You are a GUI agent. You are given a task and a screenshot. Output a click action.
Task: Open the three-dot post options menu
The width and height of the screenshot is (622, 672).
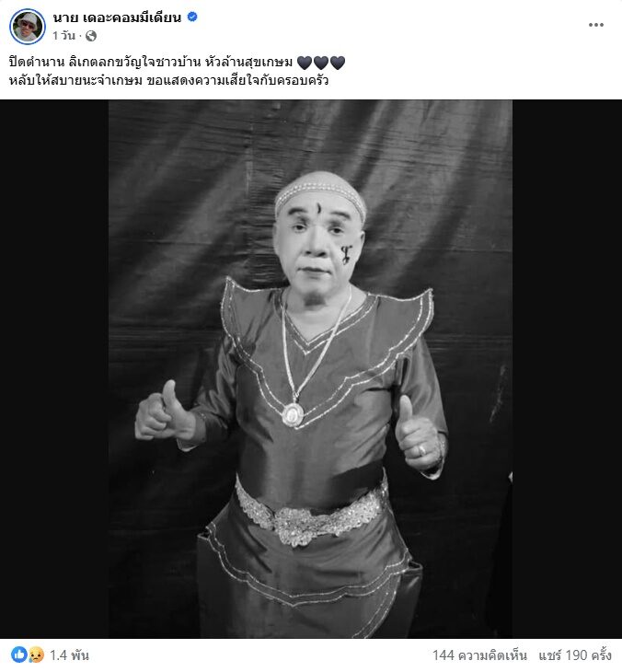[x=596, y=25]
